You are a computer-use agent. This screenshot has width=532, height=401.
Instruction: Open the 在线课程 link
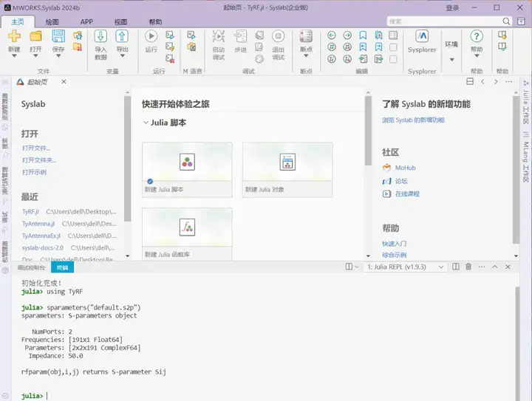[x=407, y=194]
